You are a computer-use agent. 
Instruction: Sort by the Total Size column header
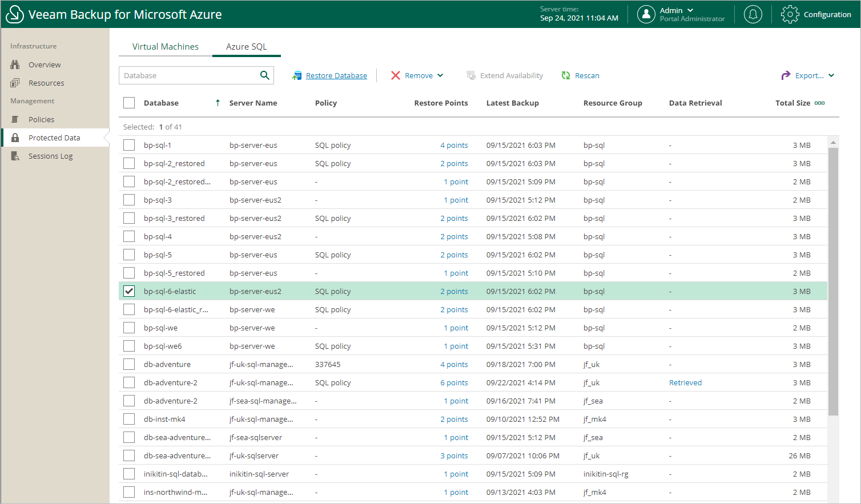point(792,103)
